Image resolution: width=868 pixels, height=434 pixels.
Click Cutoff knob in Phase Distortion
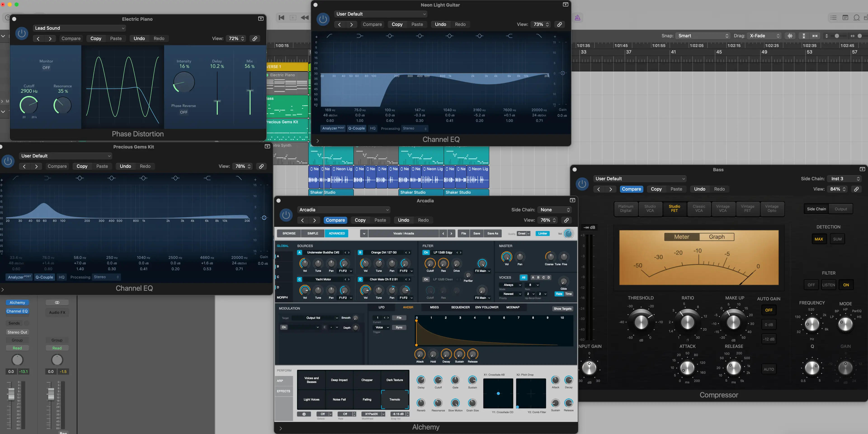[x=29, y=105]
